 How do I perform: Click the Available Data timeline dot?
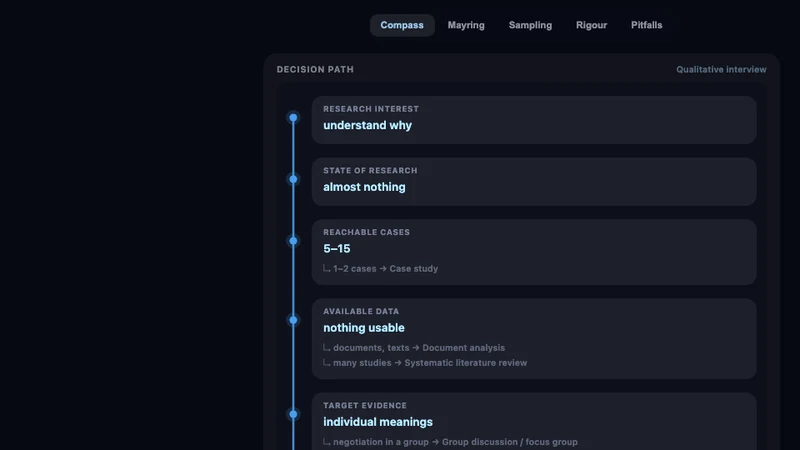[x=293, y=320]
